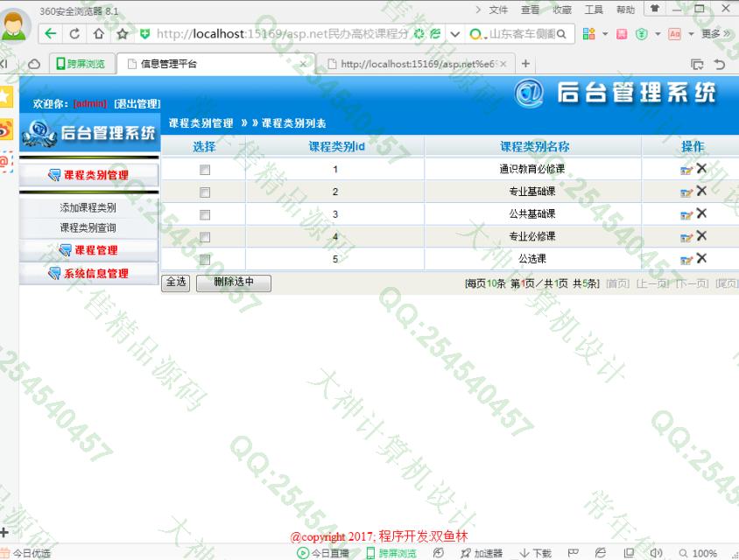The width and height of the screenshot is (739, 560).
Task: Edit the row 公选课
Action: tap(686, 260)
